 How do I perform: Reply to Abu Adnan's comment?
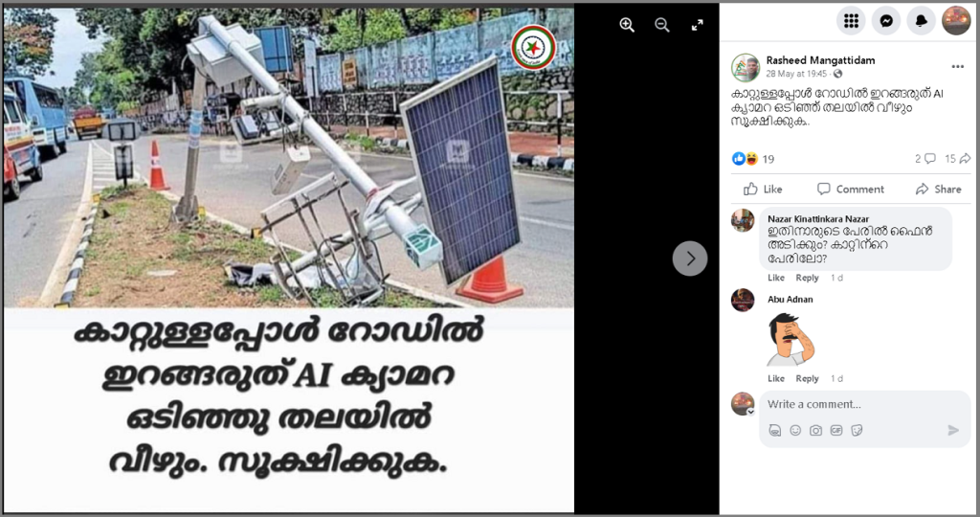(807, 378)
